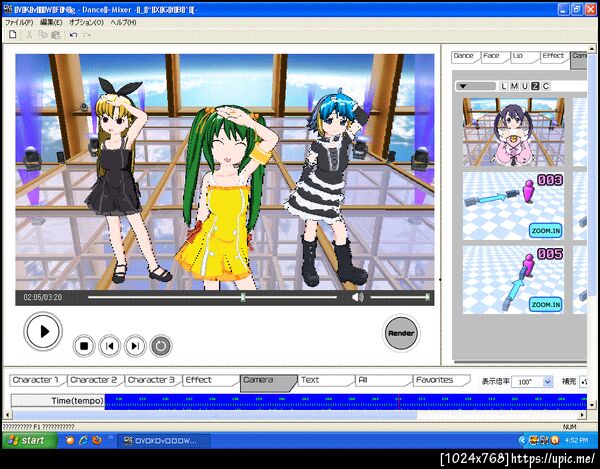Open the ヘルプ(H) menu
Viewport: 600px width, 469px height.
point(123,23)
